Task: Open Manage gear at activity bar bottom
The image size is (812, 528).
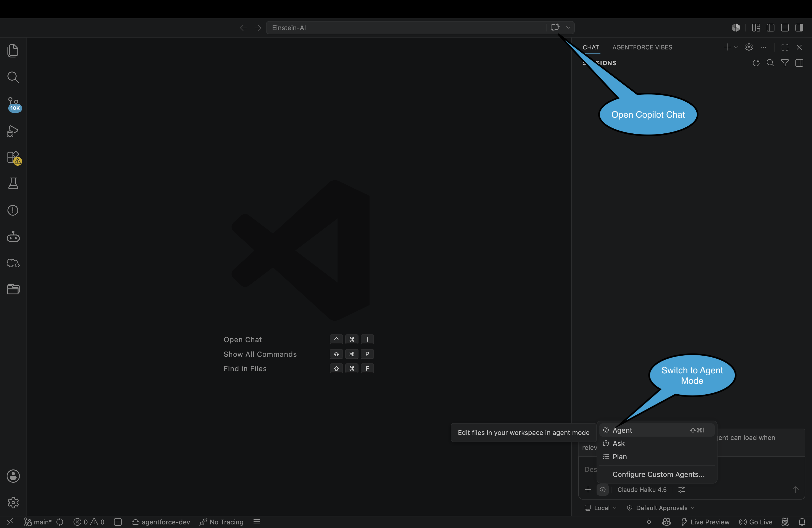Action: tap(13, 502)
